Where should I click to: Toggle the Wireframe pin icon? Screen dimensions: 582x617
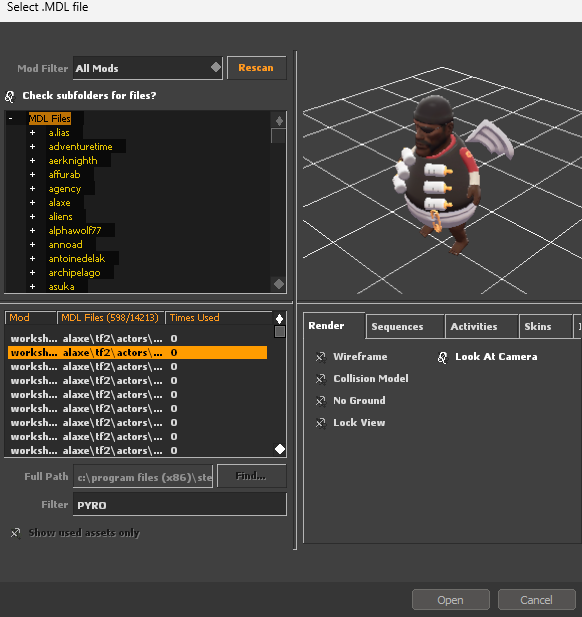coord(321,357)
